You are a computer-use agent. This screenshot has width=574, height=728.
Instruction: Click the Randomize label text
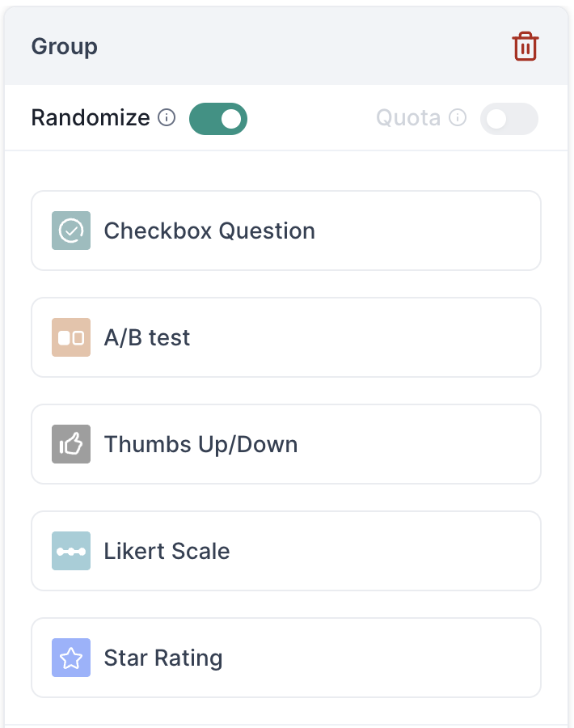(x=91, y=117)
